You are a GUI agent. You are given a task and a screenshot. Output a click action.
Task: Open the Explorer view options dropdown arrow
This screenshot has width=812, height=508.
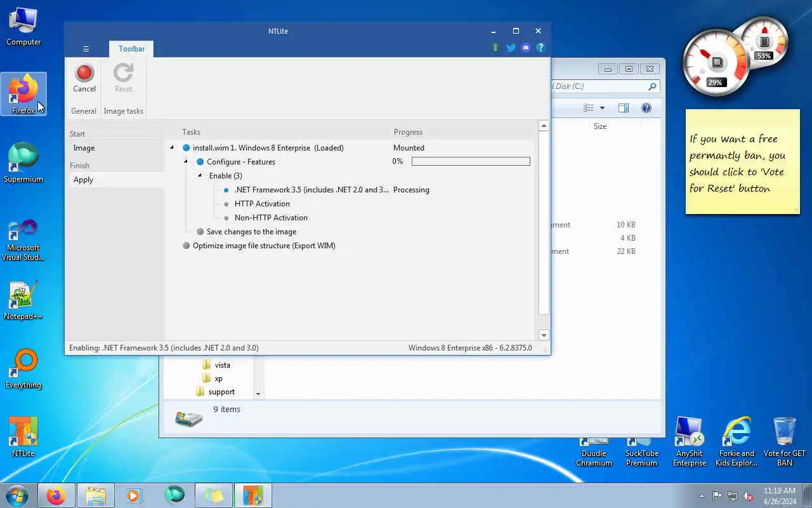[602, 108]
